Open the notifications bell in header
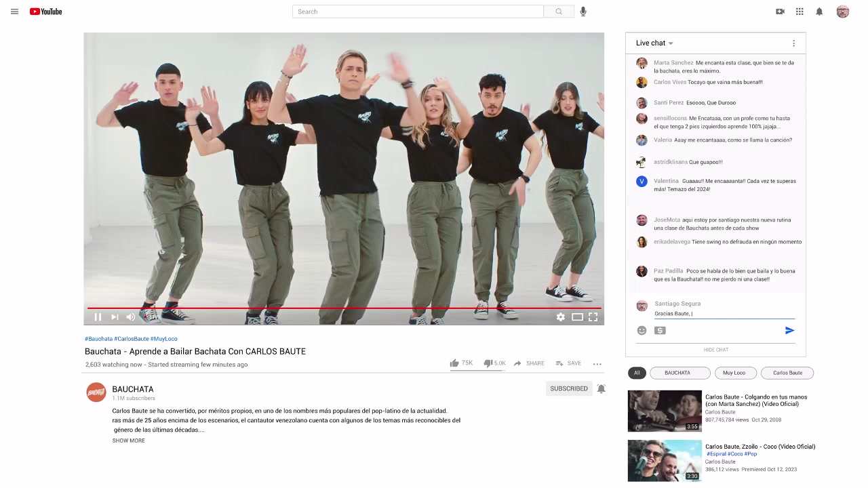Image resolution: width=868 pixels, height=488 pixels. (x=819, y=12)
